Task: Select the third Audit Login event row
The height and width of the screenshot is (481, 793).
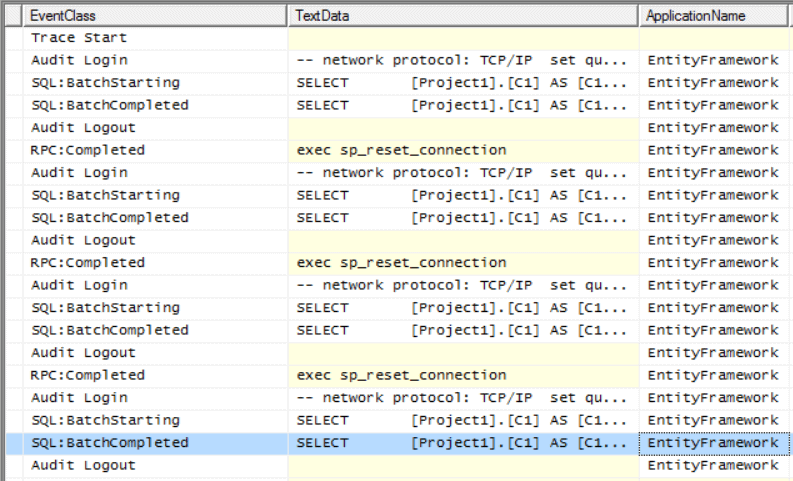Action: pyautogui.click(x=397, y=286)
